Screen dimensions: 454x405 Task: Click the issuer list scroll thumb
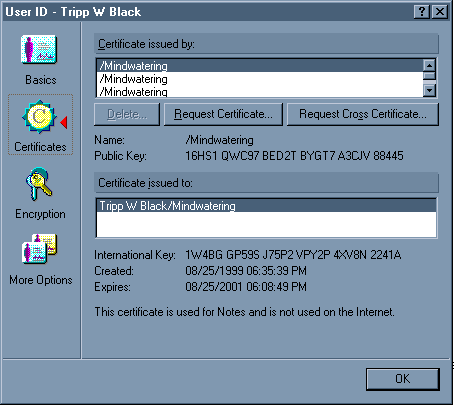pyautogui.click(x=429, y=75)
